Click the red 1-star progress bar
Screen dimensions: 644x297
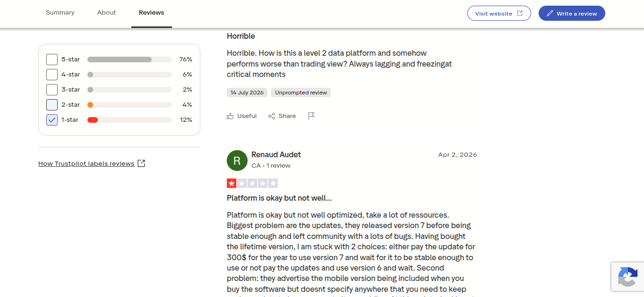pyautogui.click(x=129, y=120)
